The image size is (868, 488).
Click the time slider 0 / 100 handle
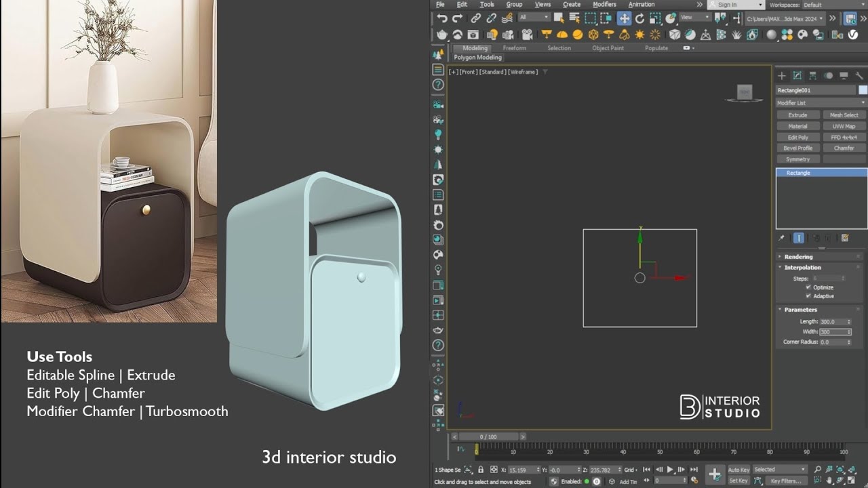(488, 437)
